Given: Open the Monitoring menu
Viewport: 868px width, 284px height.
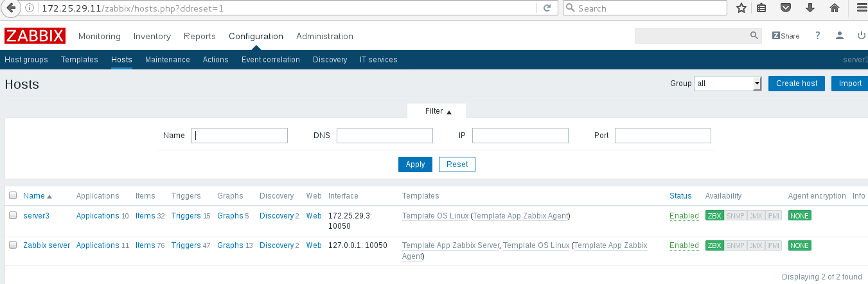Looking at the screenshot, I should click(100, 36).
